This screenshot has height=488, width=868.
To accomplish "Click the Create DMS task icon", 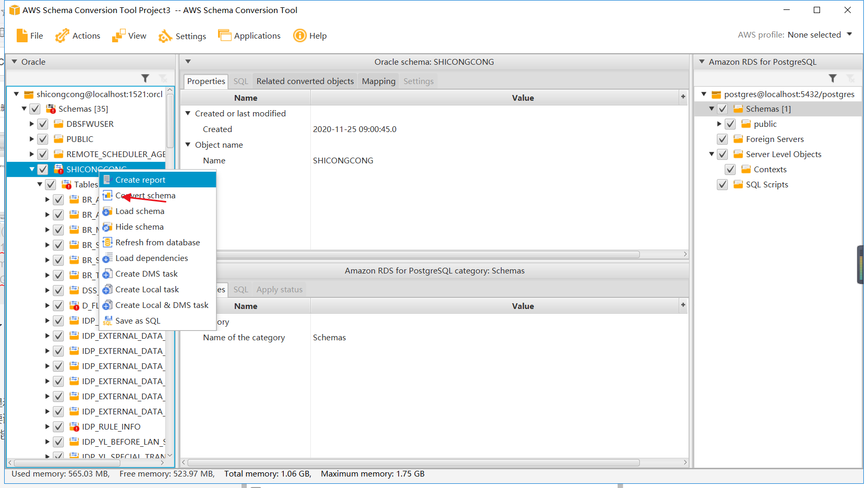I will 107,273.
